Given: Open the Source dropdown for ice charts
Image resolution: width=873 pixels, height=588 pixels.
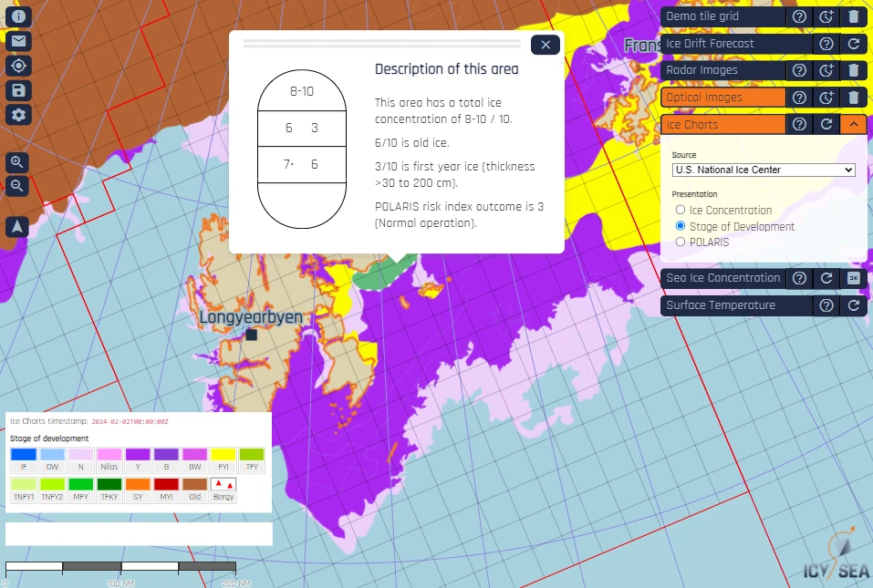Looking at the screenshot, I should click(x=764, y=170).
